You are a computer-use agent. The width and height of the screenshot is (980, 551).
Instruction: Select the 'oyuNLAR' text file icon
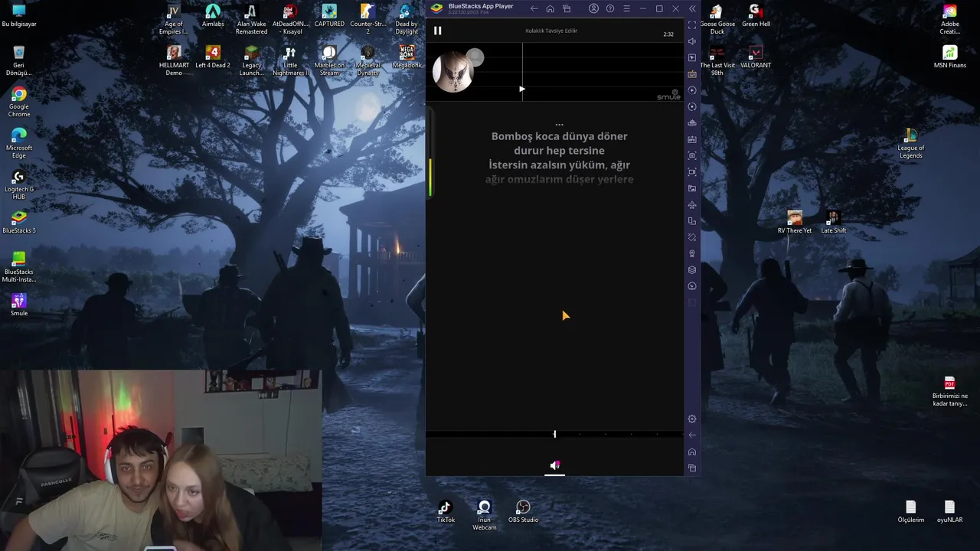(x=949, y=511)
